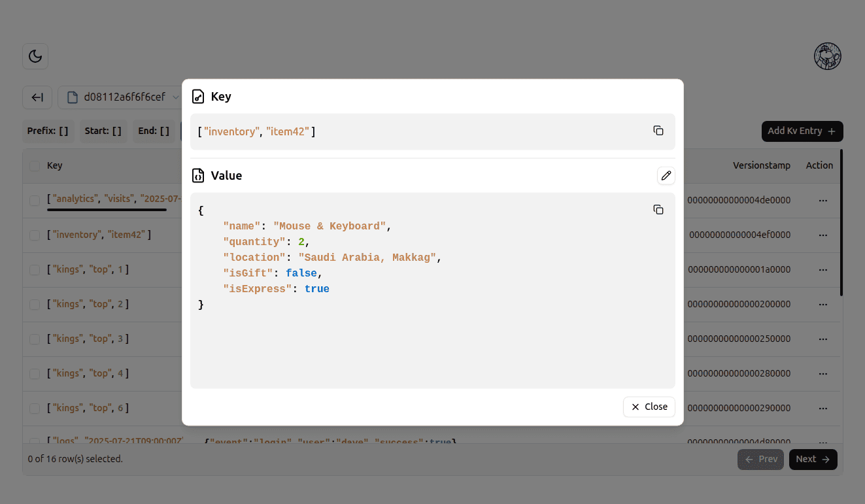Copy the JSON value with copy icon
865x504 pixels.
coord(658,210)
